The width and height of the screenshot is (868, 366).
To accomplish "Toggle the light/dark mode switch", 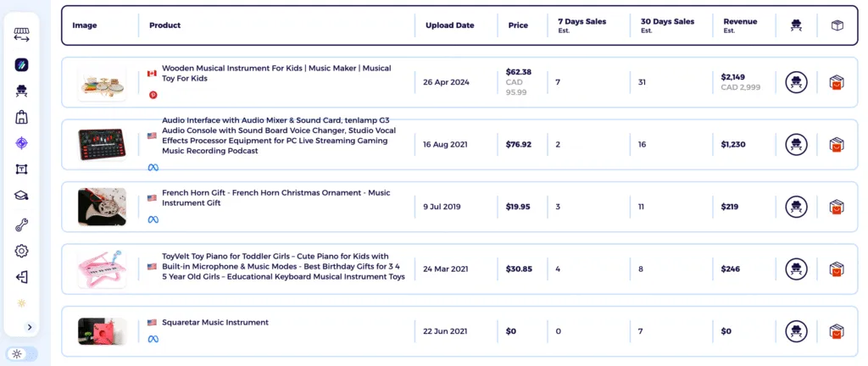I will click(x=19, y=353).
